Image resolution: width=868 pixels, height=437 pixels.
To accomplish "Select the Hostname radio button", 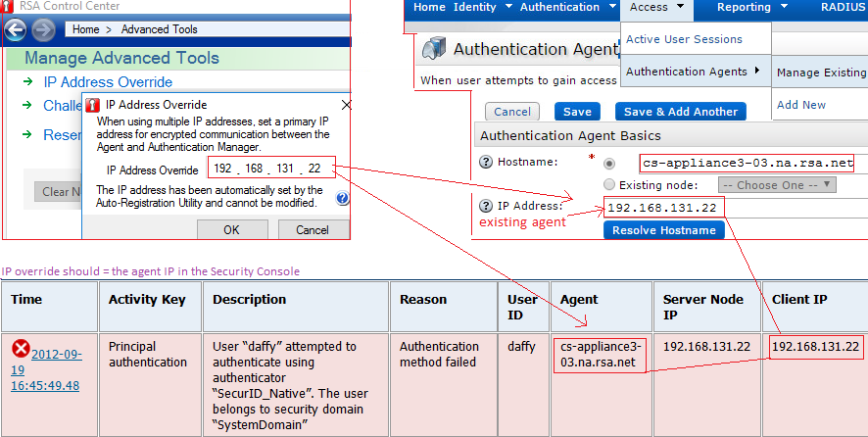I will [610, 163].
